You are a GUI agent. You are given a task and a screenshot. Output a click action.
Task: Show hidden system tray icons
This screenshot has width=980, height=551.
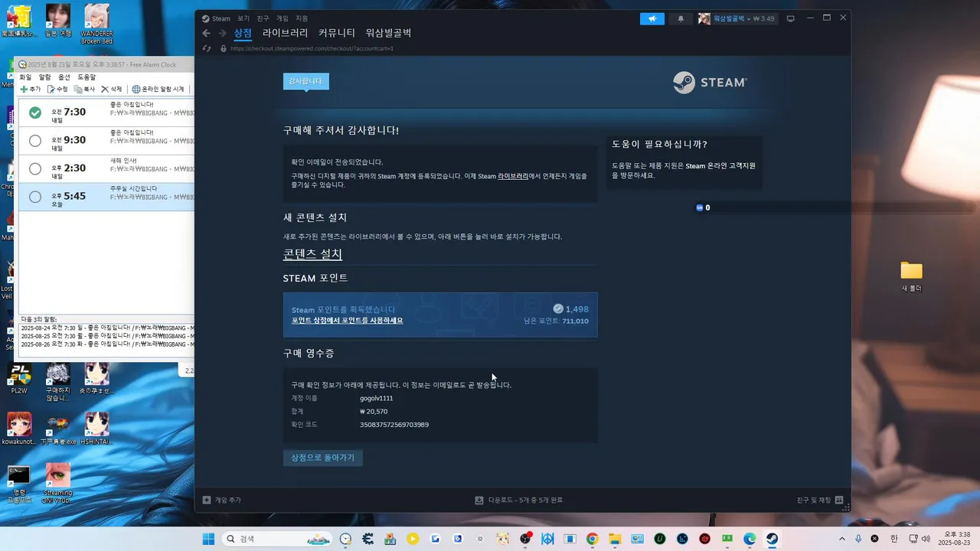coord(842,539)
